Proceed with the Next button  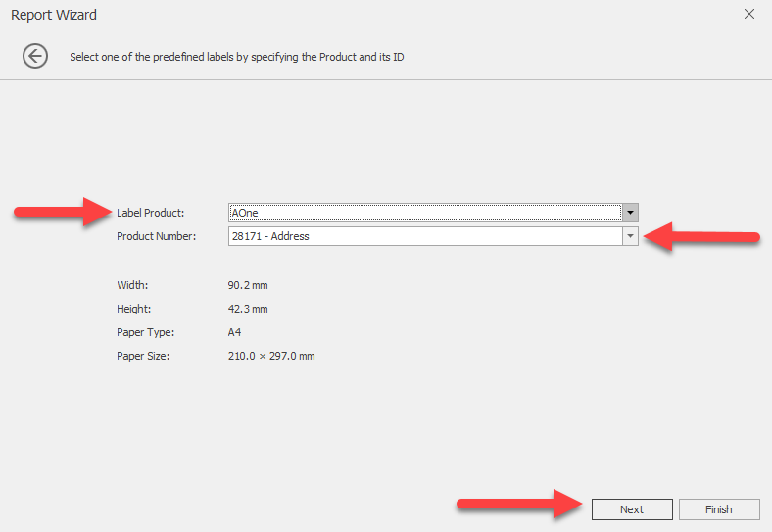632,509
